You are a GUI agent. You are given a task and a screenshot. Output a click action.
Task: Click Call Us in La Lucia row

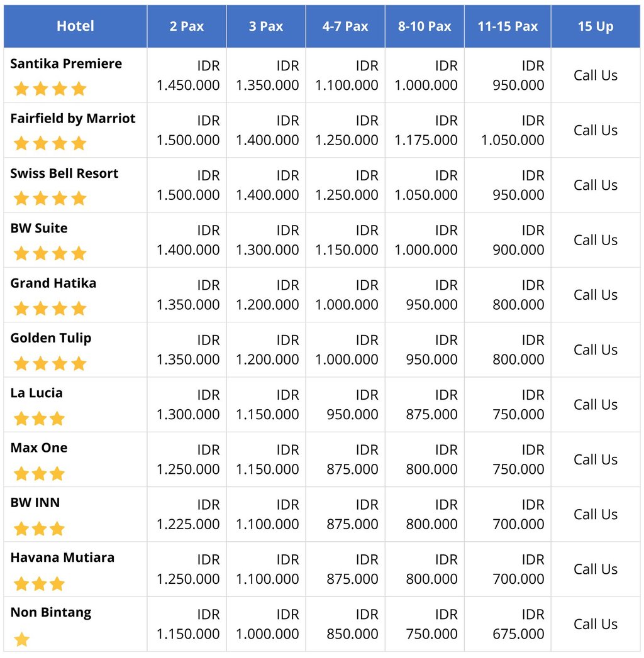coord(596,405)
